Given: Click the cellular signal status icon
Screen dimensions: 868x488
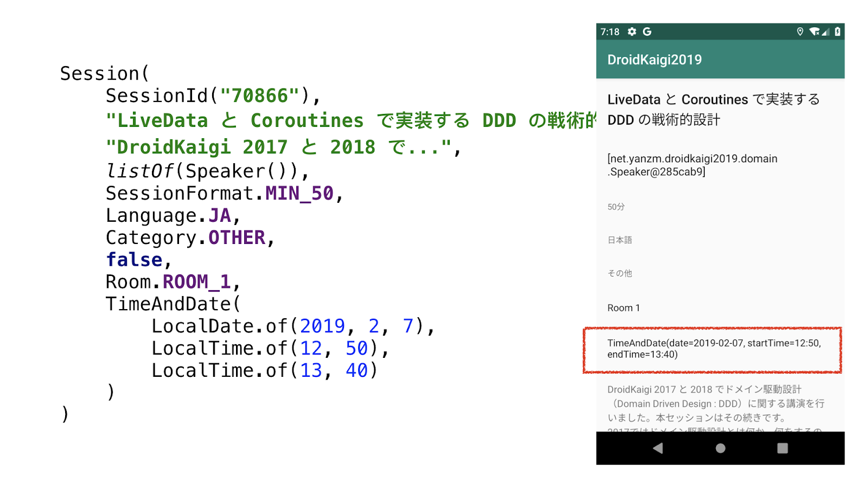Looking at the screenshot, I should (x=825, y=32).
